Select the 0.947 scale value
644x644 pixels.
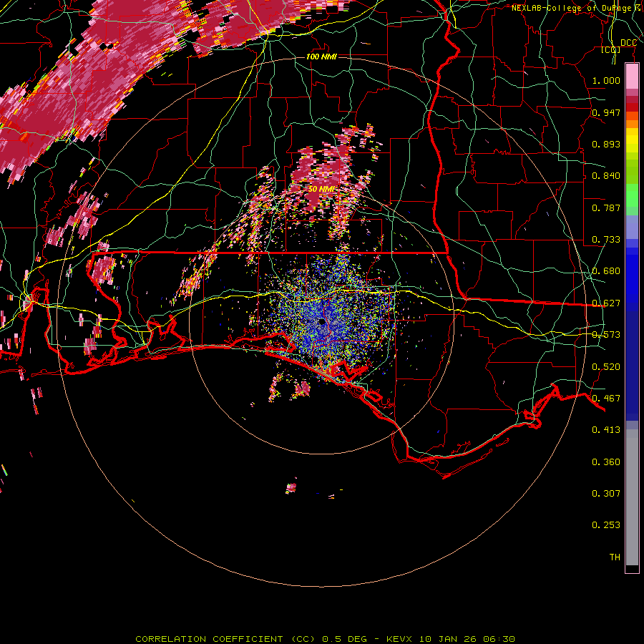(x=606, y=112)
